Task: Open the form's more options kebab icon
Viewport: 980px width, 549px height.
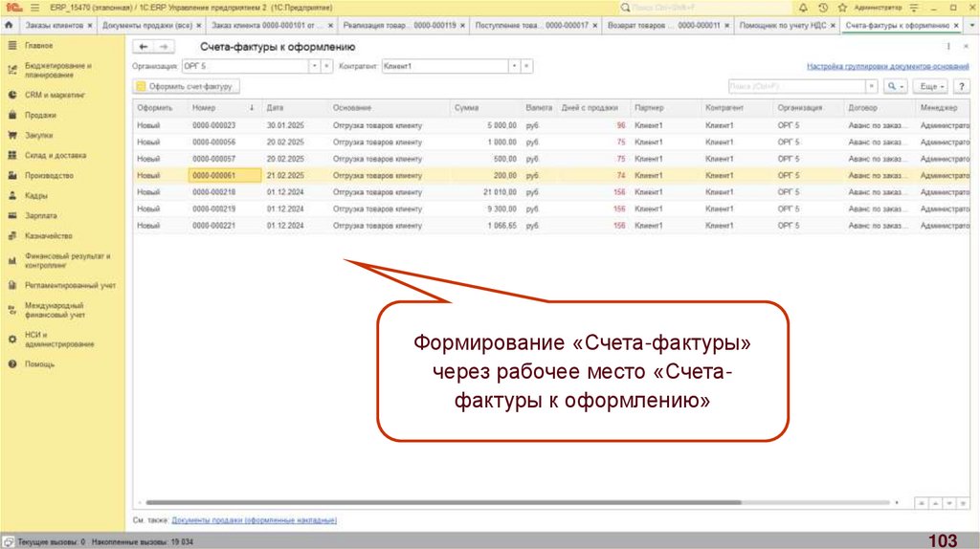Action: tap(948, 47)
